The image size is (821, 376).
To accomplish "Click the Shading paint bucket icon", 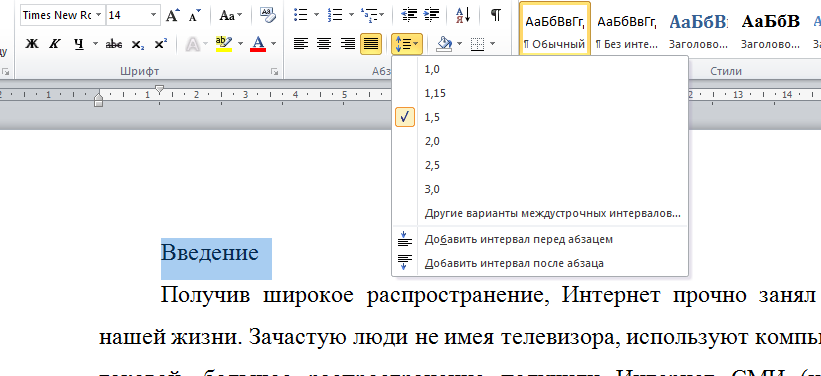I will (444, 44).
